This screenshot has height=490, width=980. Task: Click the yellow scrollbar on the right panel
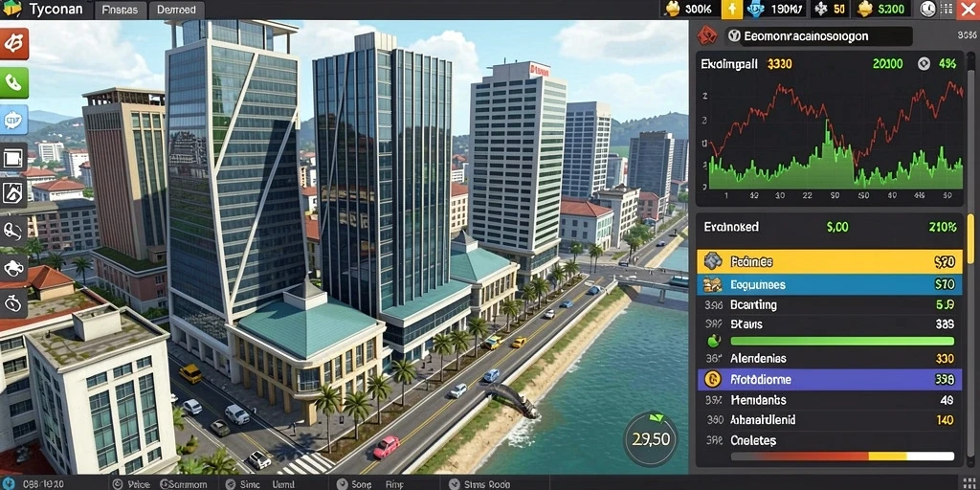[x=970, y=240]
